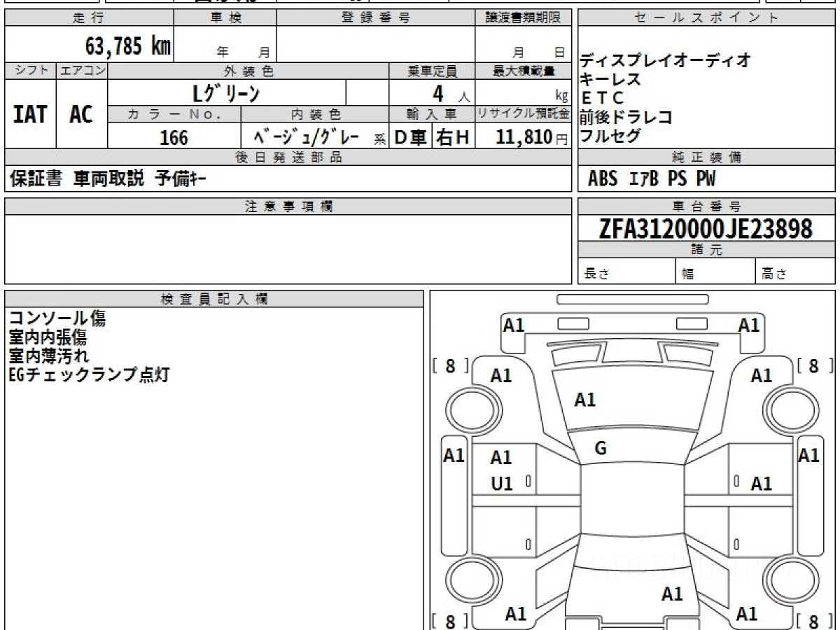Image resolution: width=840 pixels, height=630 pixels.
Task: Click the IAT shift type cell
Action: click(30, 114)
